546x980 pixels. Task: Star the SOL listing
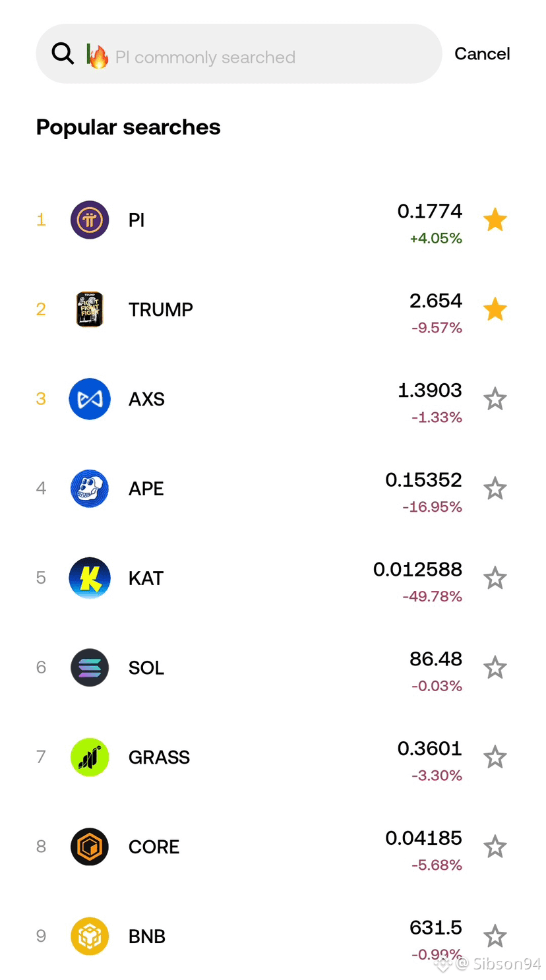[x=495, y=667]
